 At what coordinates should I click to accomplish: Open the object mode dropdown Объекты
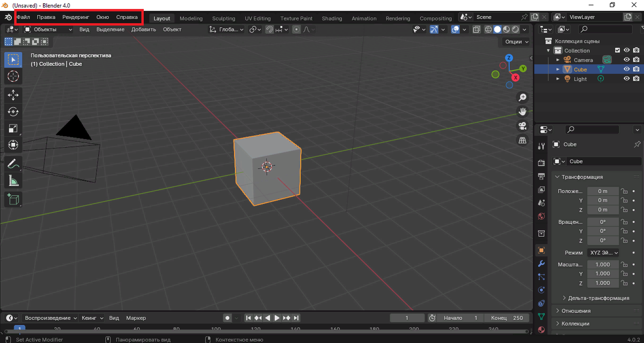[x=48, y=30]
